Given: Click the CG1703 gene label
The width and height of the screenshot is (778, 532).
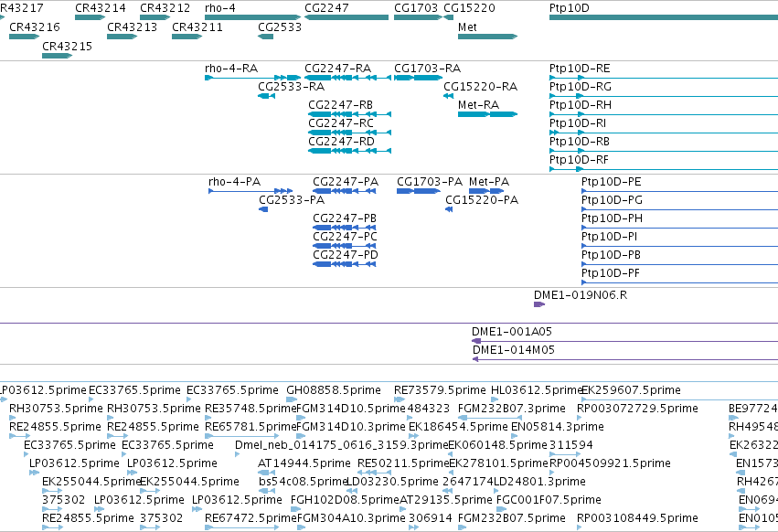Looking at the screenshot, I should (416, 8).
